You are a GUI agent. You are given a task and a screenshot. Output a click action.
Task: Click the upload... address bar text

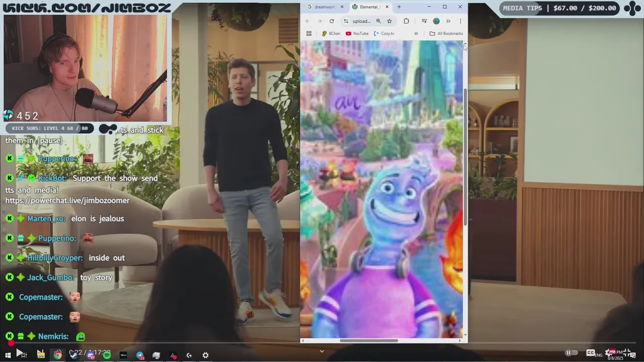[361, 21]
